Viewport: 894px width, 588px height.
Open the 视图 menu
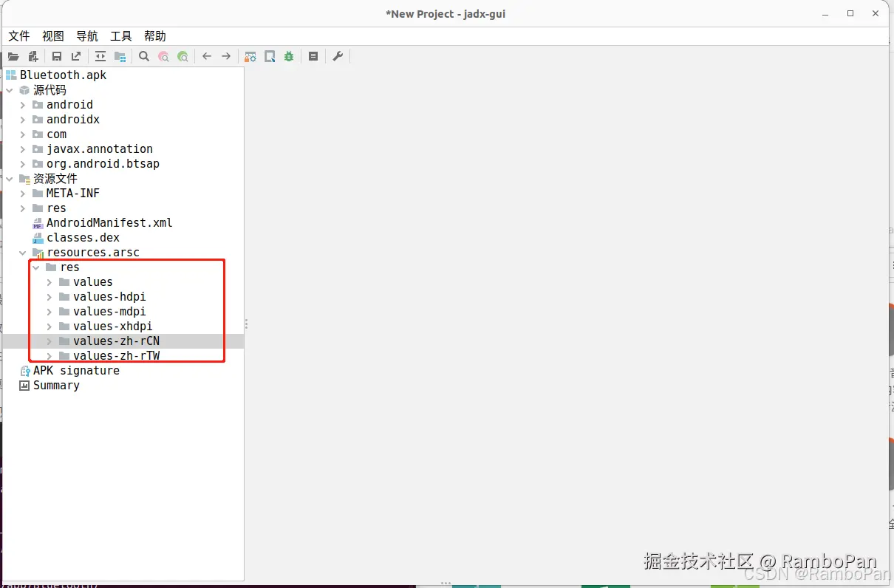pyautogui.click(x=53, y=36)
